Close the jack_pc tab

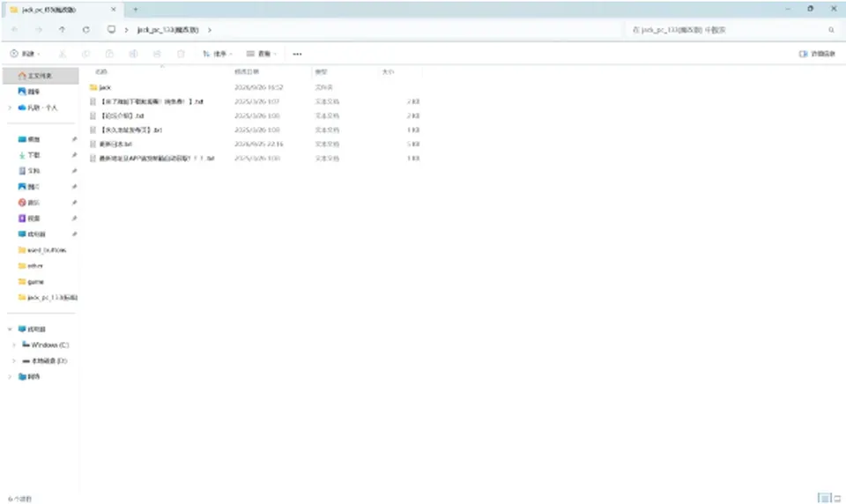click(114, 10)
